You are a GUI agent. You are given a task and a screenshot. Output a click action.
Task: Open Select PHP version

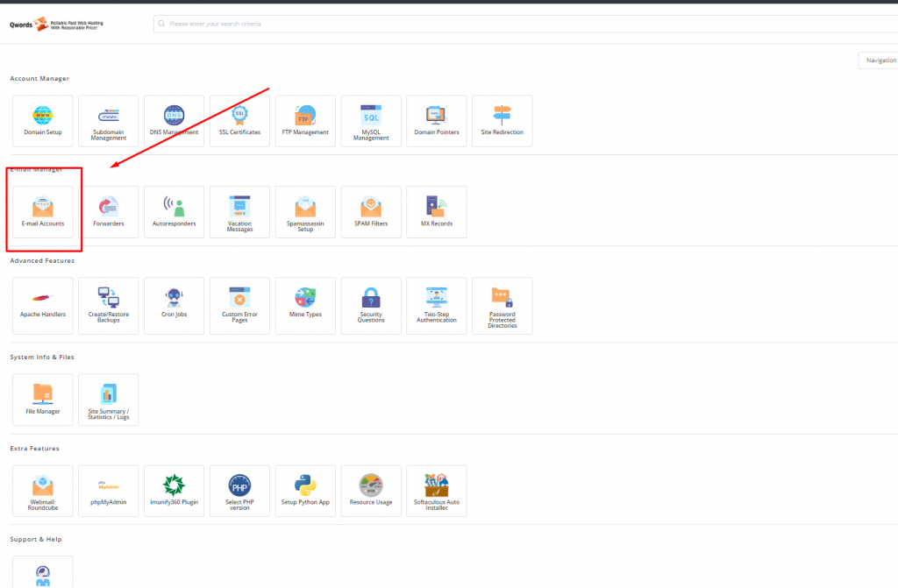pyautogui.click(x=239, y=490)
